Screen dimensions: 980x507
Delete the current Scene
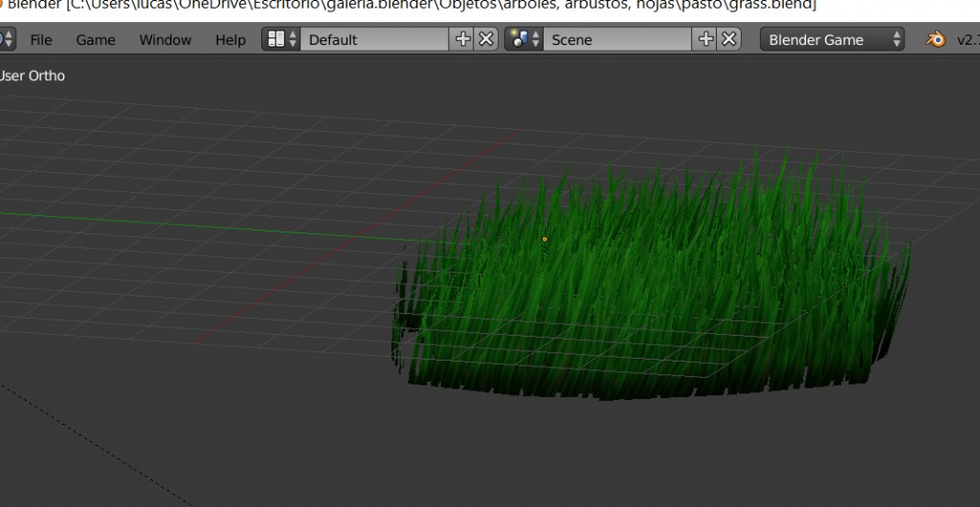tap(729, 39)
